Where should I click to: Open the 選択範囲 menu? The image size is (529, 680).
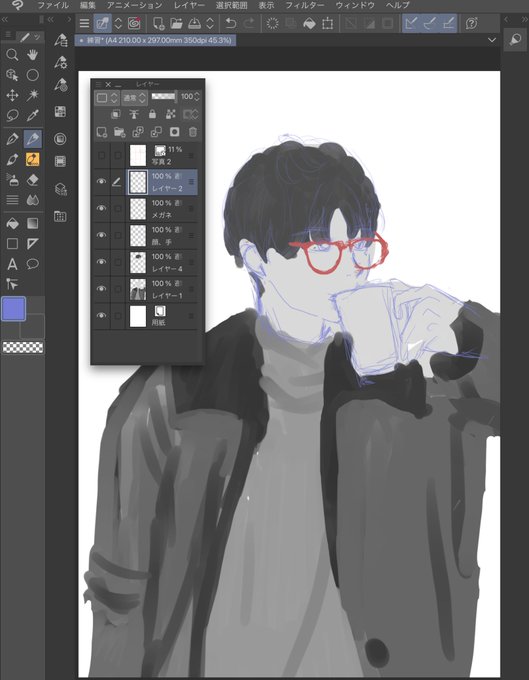pos(232,6)
